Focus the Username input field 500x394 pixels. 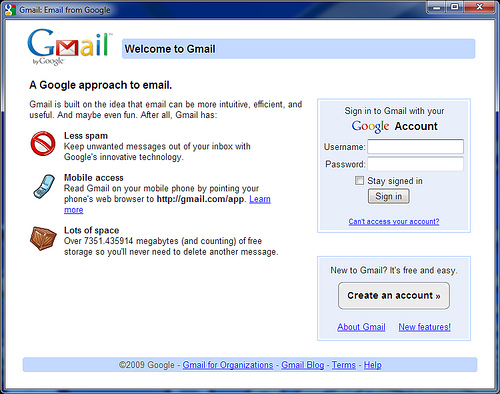click(415, 147)
